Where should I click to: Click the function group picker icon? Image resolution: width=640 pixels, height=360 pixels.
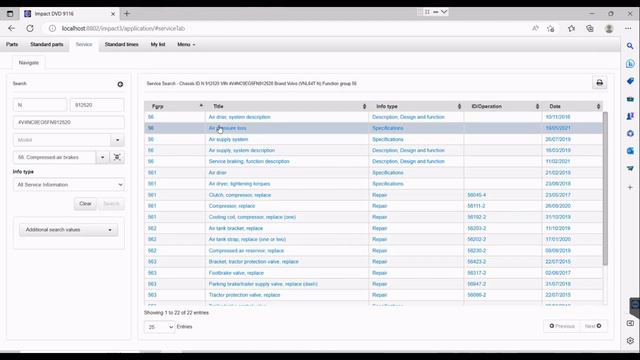(x=117, y=157)
